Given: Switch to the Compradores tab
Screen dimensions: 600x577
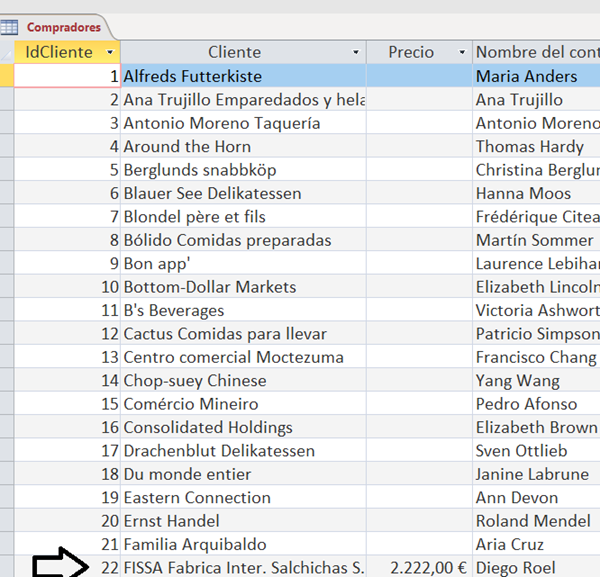Looking at the screenshot, I should click(x=63, y=27).
